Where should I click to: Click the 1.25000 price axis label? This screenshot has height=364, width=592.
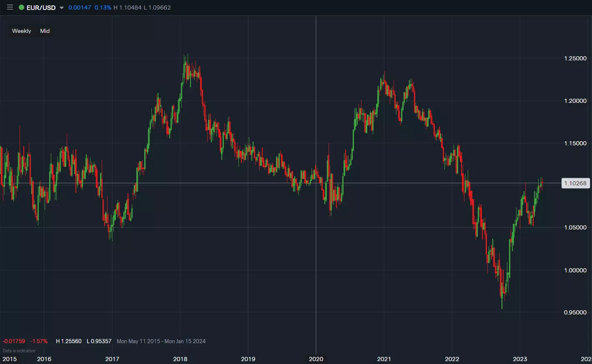tap(575, 58)
